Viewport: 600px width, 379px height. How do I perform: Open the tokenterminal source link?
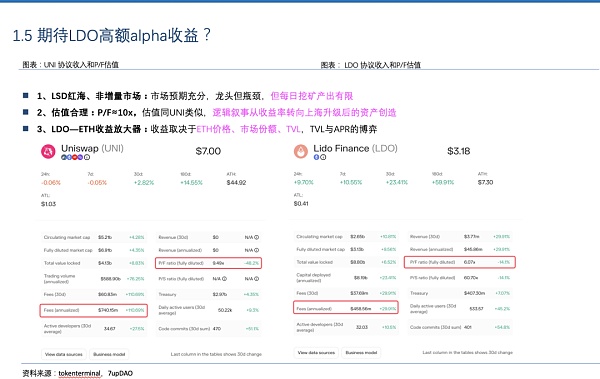[x=80, y=373]
